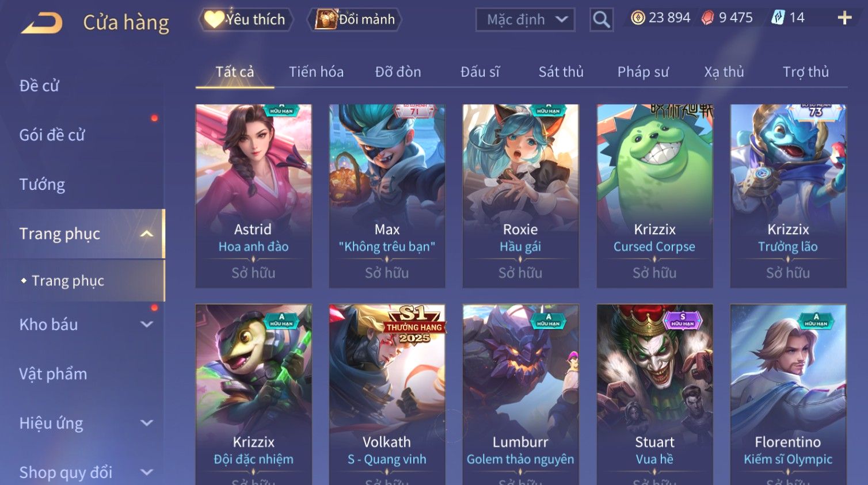Open Yêu thích favorites heart button
Image resolution: width=868 pixels, height=485 pixels.
[x=246, y=20]
